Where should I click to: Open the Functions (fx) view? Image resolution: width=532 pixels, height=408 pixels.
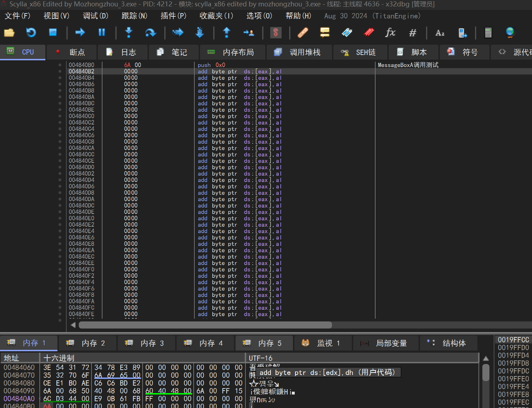[390, 33]
